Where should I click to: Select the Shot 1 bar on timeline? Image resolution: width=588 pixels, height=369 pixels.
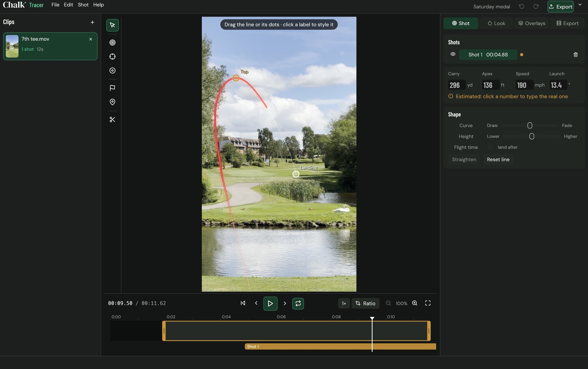tap(340, 346)
